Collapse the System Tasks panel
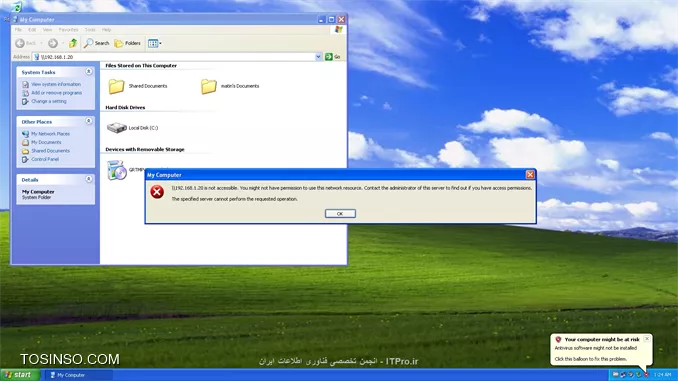 coord(89,72)
